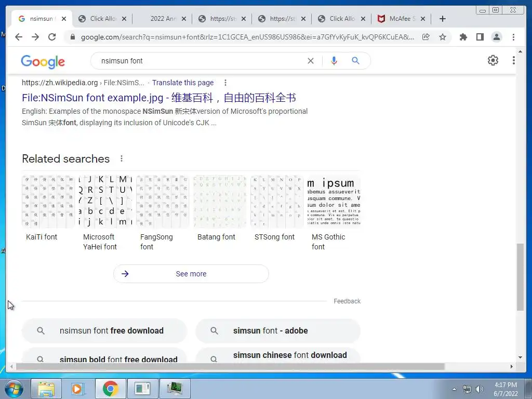The height and width of the screenshot is (399, 532).
Task: Open the Chrome extensions puzzle icon
Action: click(x=463, y=37)
